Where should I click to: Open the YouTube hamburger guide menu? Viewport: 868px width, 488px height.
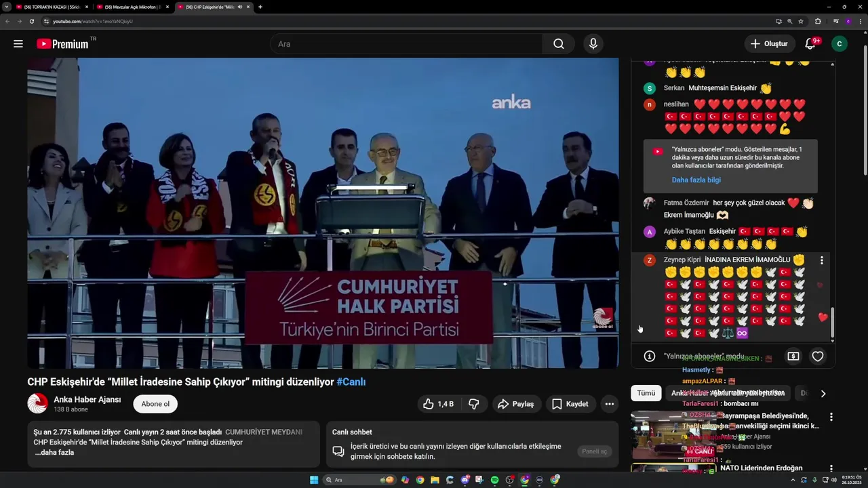pyautogui.click(x=18, y=44)
